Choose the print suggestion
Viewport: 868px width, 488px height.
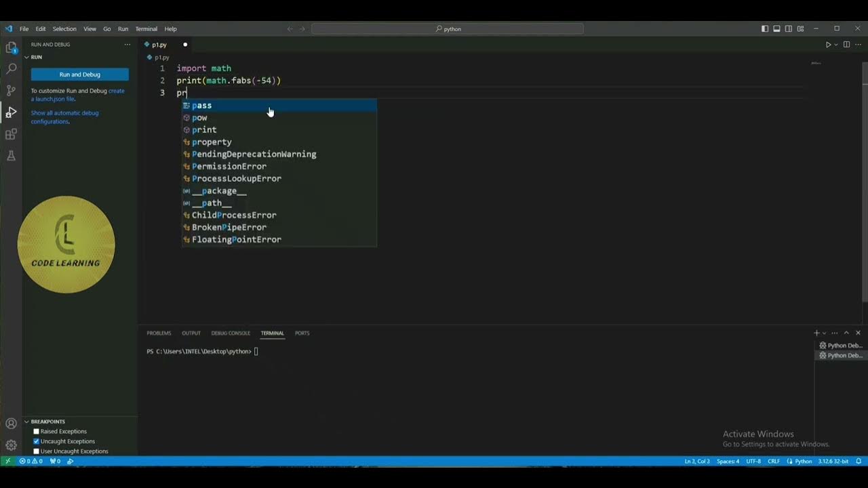pyautogui.click(x=279, y=129)
